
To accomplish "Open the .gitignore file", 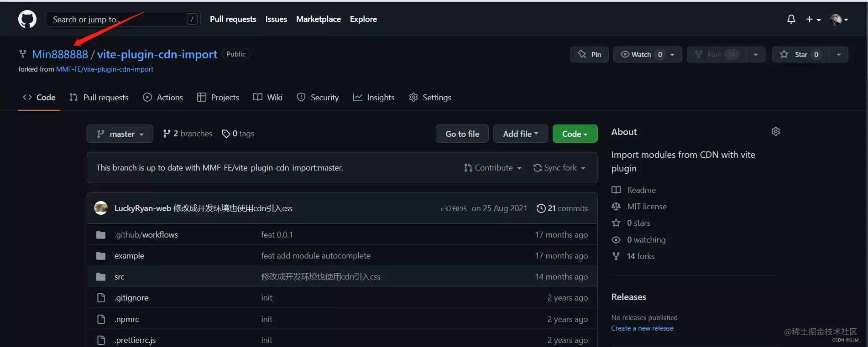I will point(131,298).
